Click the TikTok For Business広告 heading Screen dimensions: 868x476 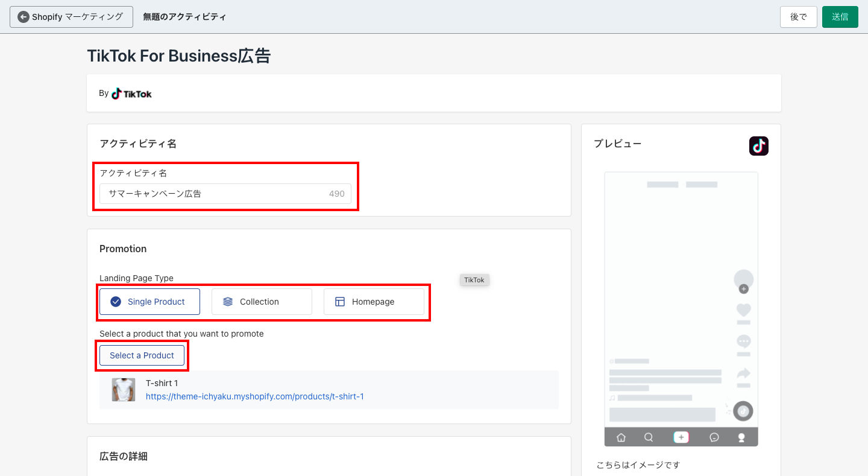click(179, 56)
